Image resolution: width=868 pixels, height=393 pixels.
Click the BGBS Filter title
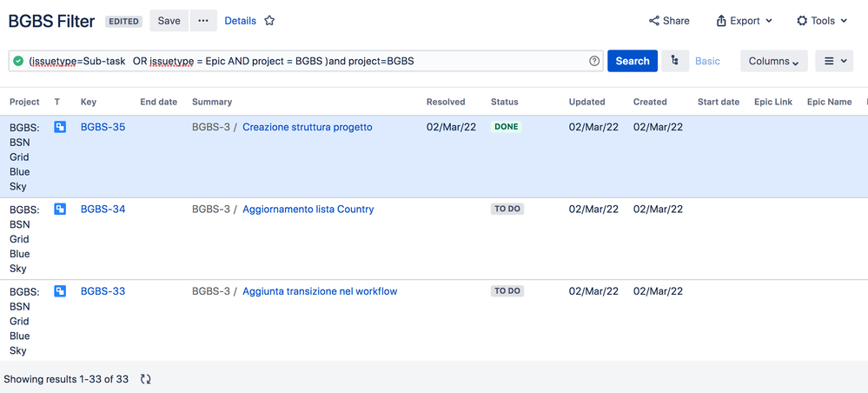point(51,21)
